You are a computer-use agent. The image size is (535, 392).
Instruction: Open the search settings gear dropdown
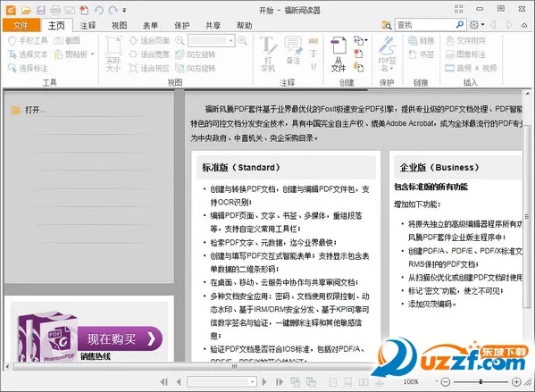point(477,25)
